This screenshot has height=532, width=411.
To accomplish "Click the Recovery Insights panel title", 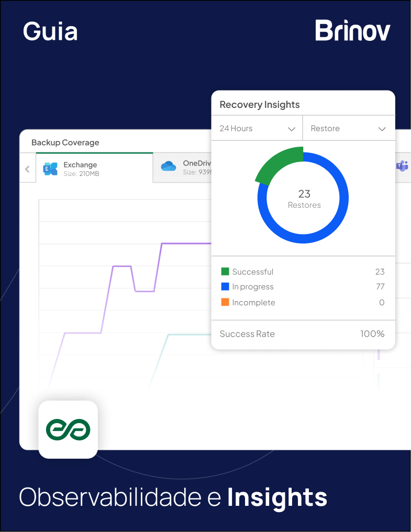I will [260, 105].
